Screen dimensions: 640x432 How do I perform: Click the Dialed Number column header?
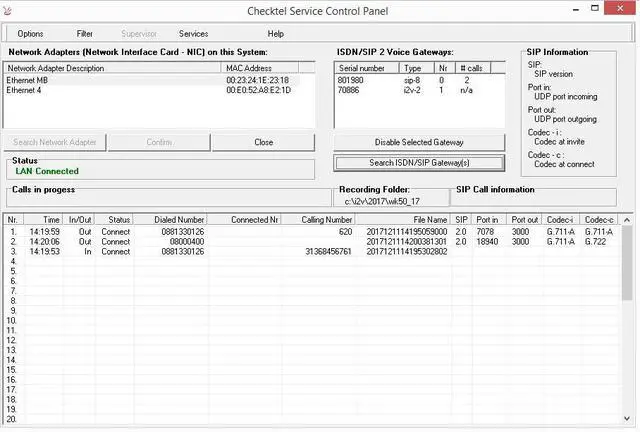(179, 219)
